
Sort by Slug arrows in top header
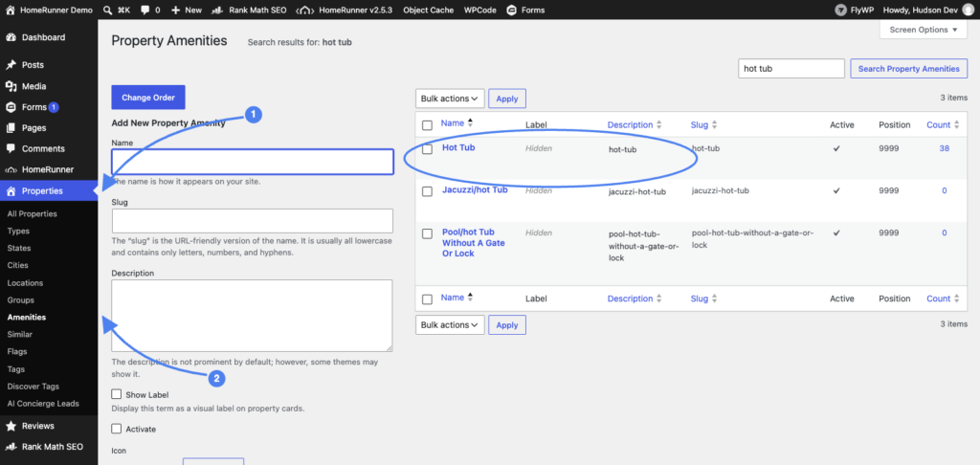[x=714, y=125]
